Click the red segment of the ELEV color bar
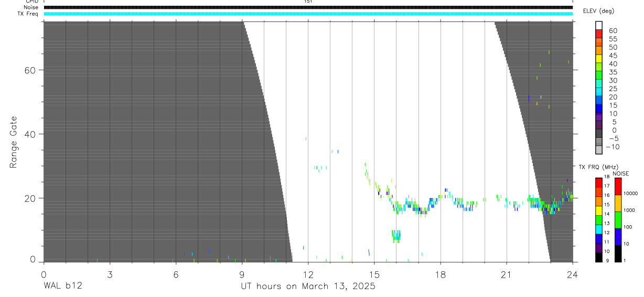 click(x=599, y=34)
